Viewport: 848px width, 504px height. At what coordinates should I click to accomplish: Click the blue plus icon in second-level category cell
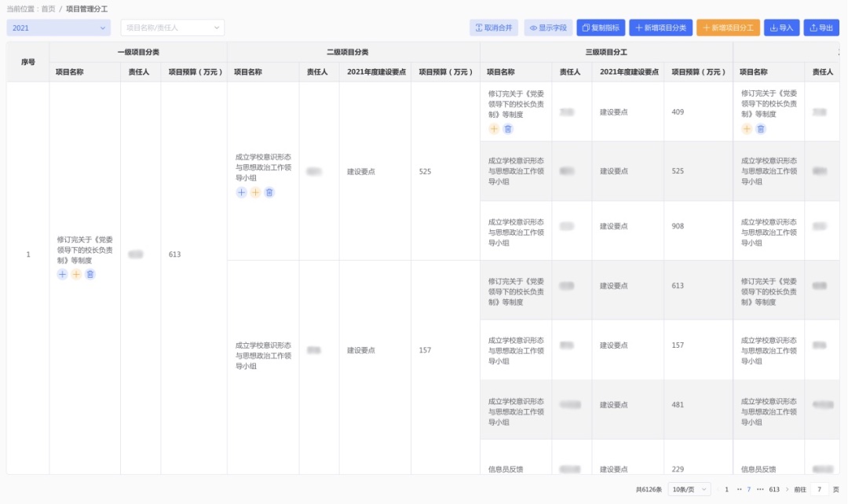[x=241, y=192]
